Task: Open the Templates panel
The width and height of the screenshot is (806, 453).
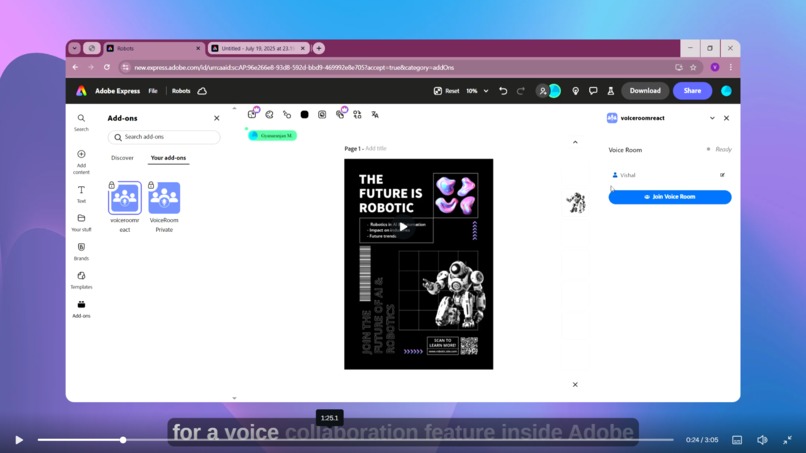Action: coord(81,280)
